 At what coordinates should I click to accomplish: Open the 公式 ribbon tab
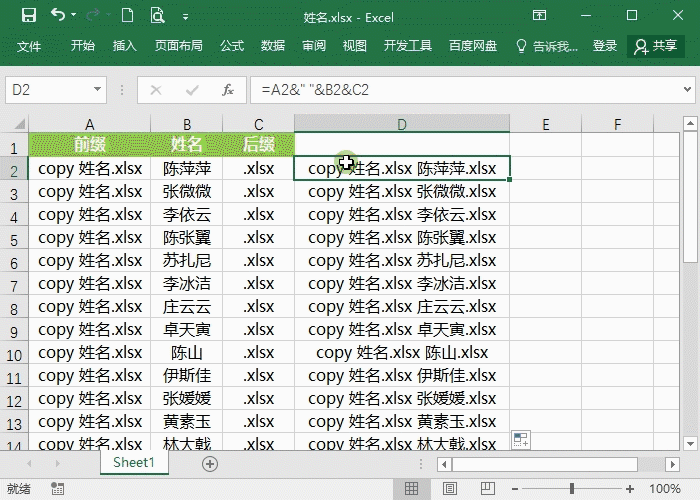coord(232,46)
